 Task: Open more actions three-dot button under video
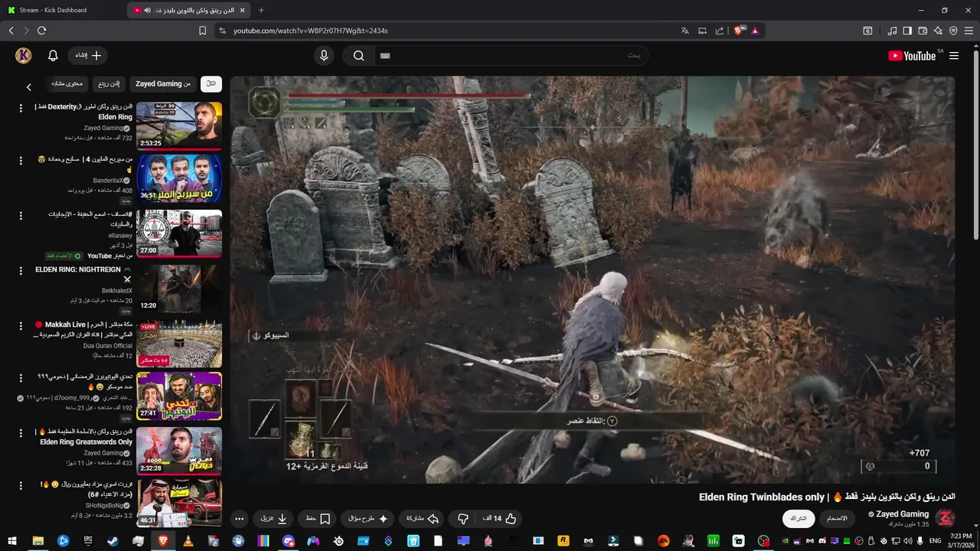click(x=240, y=518)
